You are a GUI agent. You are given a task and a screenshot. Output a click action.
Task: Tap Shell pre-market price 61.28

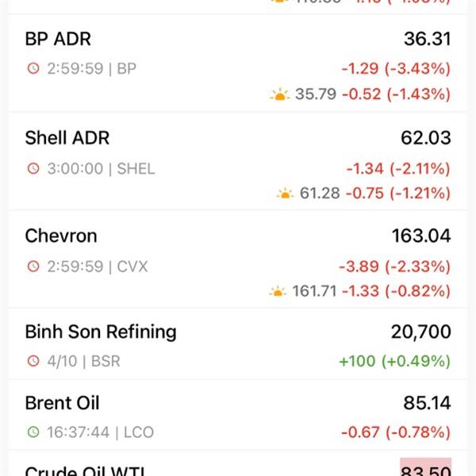320,194
